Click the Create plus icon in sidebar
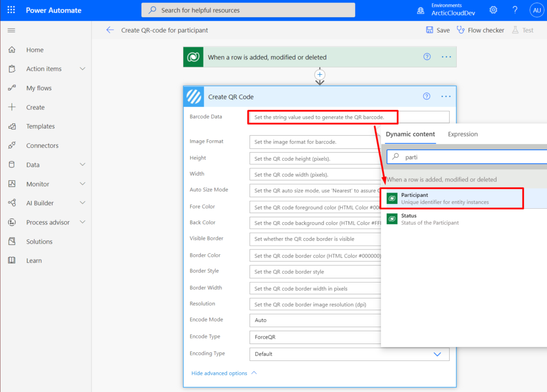This screenshot has height=392, width=547. tap(12, 107)
